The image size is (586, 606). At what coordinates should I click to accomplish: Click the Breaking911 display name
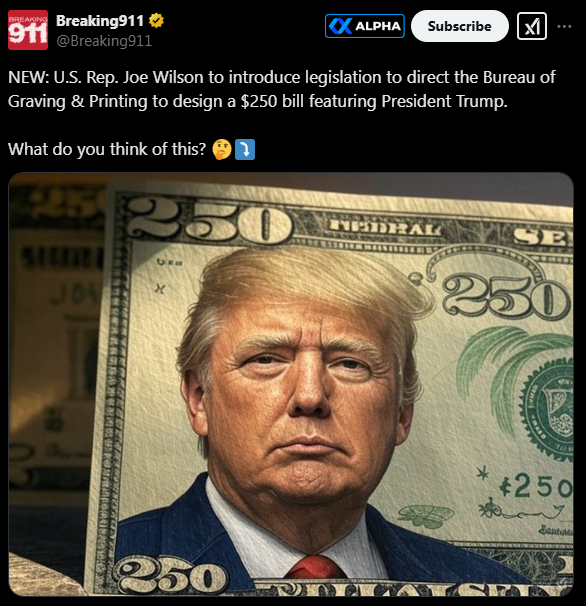tap(100, 20)
